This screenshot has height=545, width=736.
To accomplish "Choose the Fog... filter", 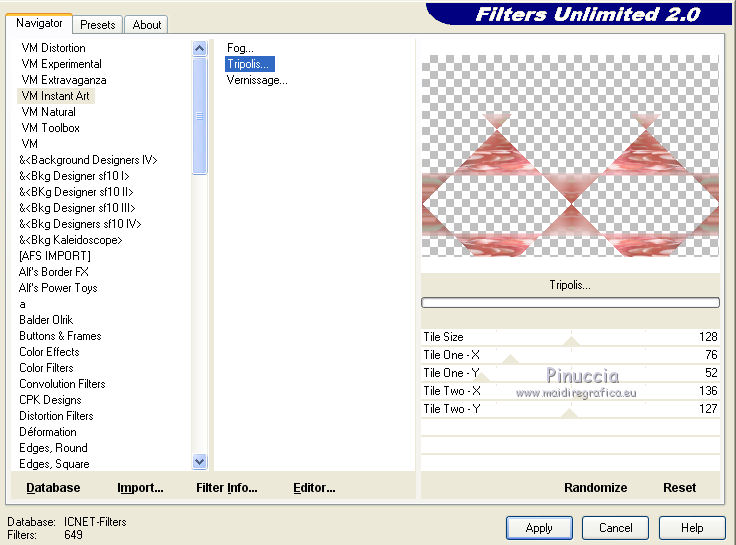I will (240, 48).
